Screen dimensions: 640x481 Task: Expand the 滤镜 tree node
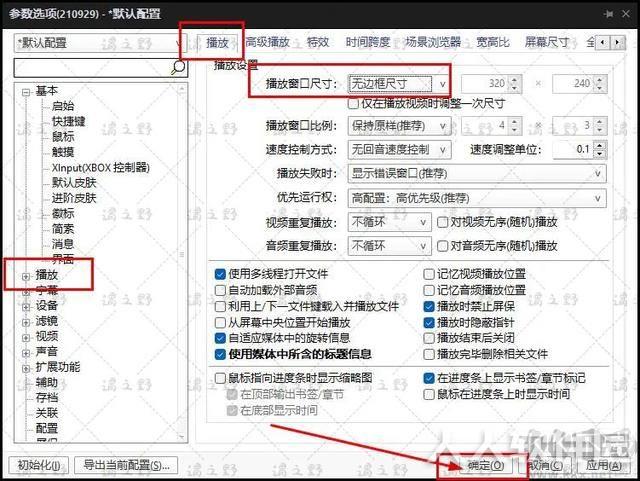(26, 322)
